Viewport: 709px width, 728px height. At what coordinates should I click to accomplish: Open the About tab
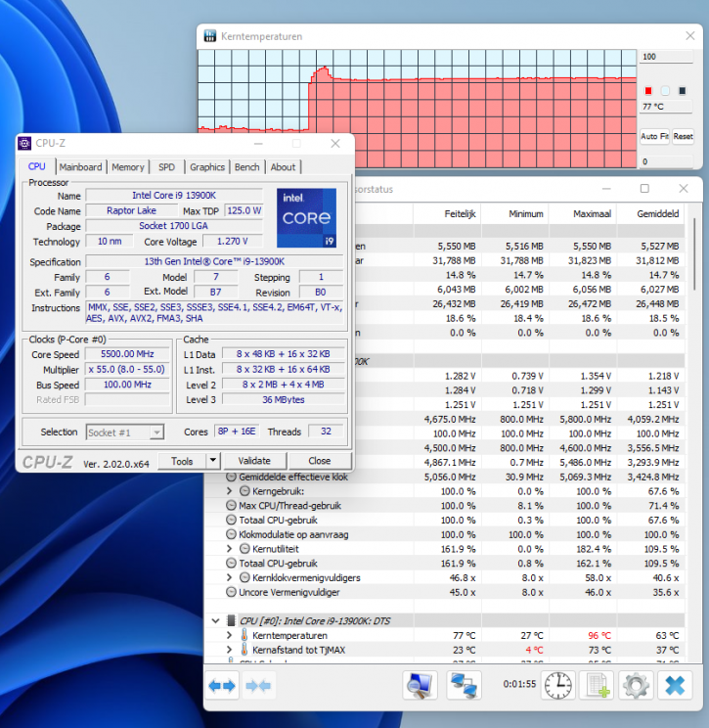(283, 167)
